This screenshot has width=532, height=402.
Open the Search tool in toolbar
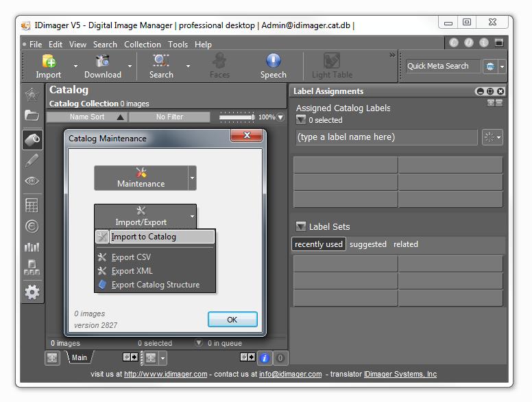click(161, 66)
